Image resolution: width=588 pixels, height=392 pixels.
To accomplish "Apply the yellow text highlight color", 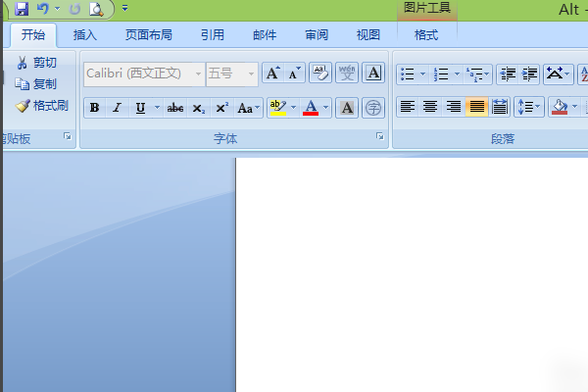I will pyautogui.click(x=278, y=108).
